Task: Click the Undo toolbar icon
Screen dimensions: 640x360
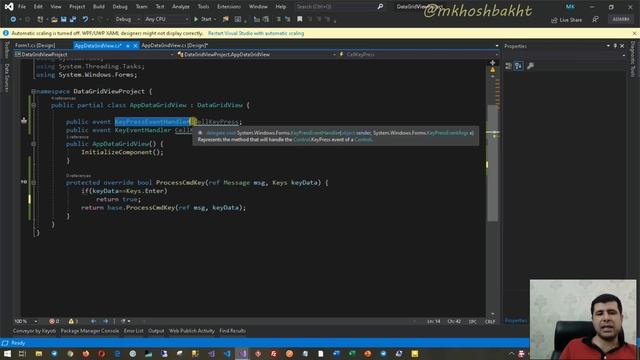Action: (x=85, y=19)
